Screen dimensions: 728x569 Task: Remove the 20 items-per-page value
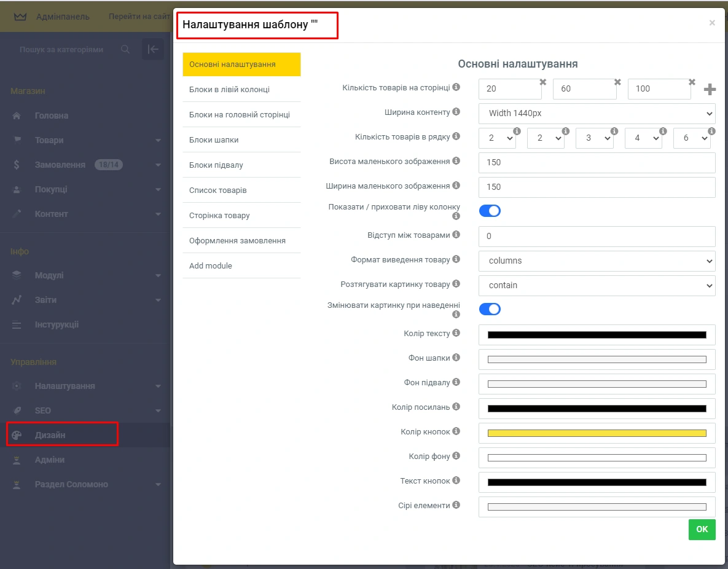click(543, 82)
